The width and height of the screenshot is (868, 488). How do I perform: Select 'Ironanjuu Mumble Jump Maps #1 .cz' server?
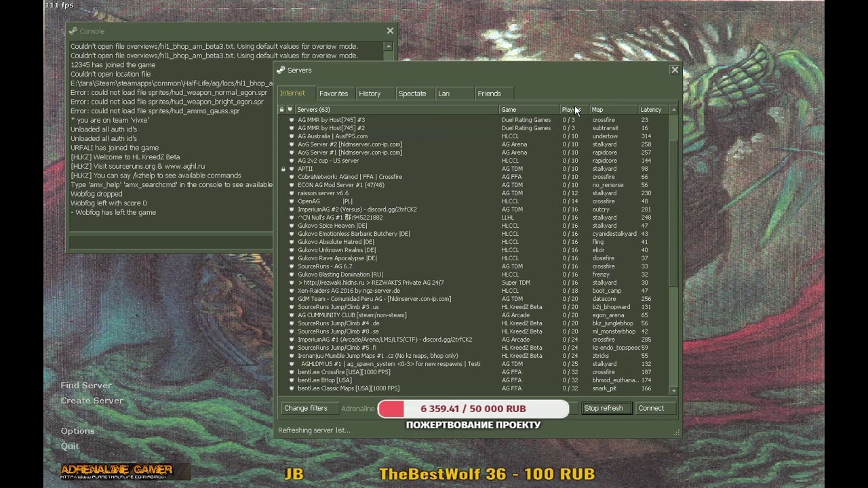tap(475, 356)
